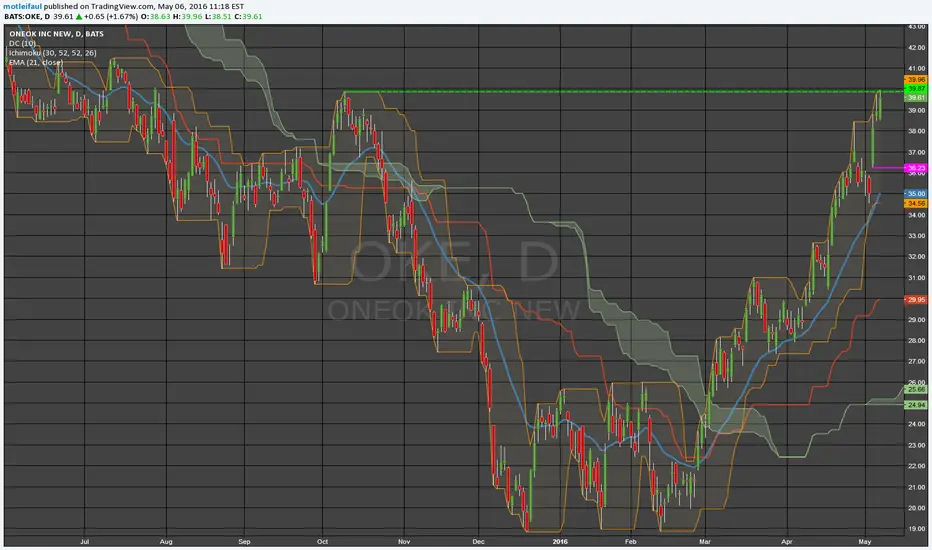This screenshot has width=932, height=550.
Task: Click the Jul label on time axis
Action: pyautogui.click(x=84, y=542)
